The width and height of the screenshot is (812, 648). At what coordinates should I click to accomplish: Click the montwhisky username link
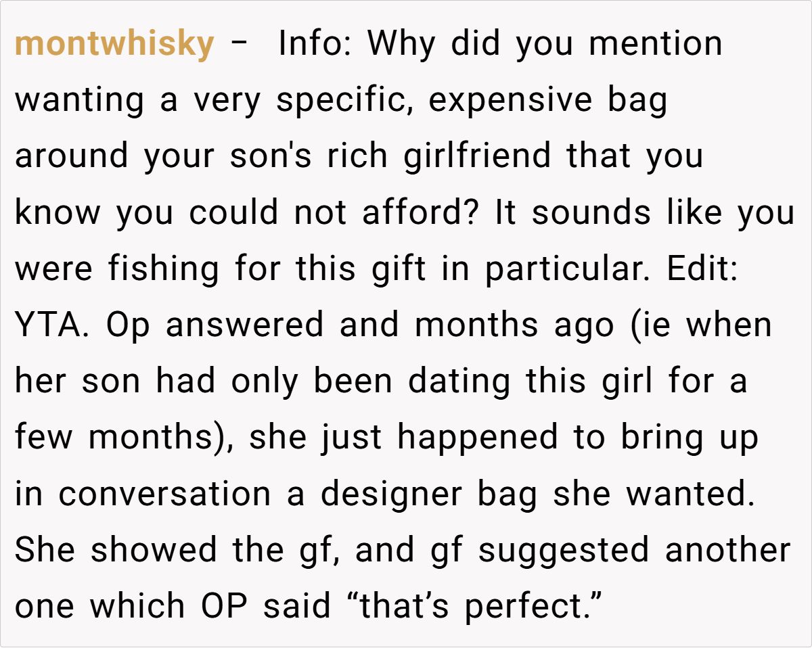click(x=114, y=45)
